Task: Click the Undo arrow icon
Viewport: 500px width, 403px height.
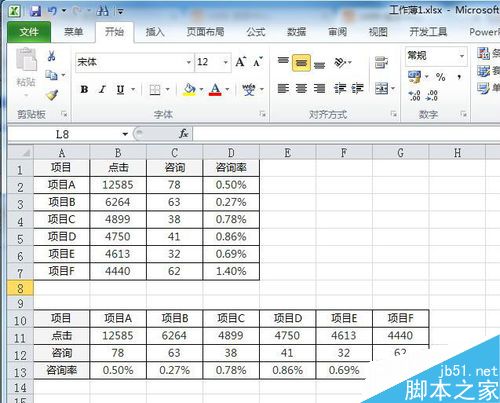Action: click(x=52, y=11)
